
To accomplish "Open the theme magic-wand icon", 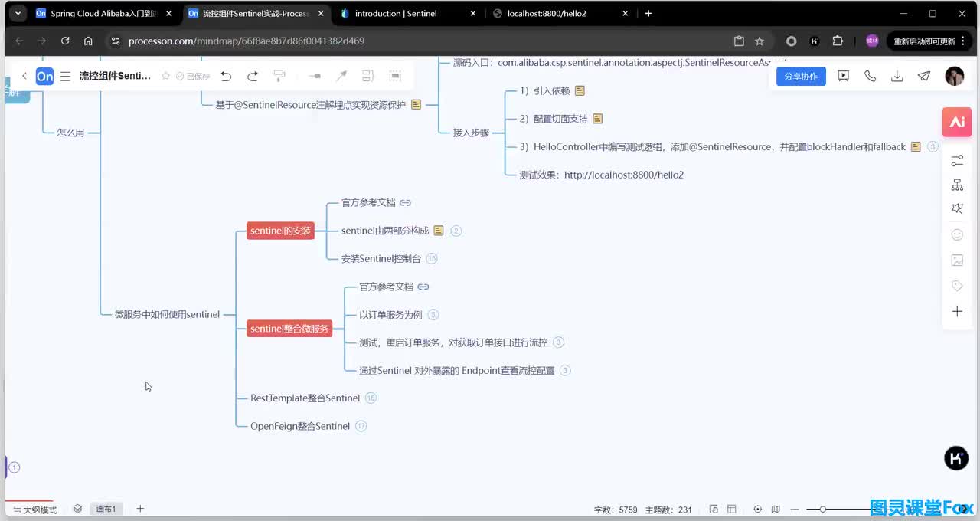I will tap(957, 208).
